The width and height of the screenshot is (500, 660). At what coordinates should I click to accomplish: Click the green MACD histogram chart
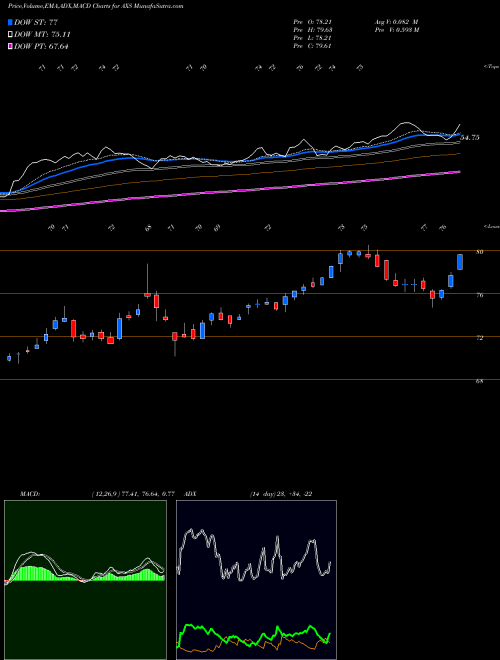[x=85, y=580]
